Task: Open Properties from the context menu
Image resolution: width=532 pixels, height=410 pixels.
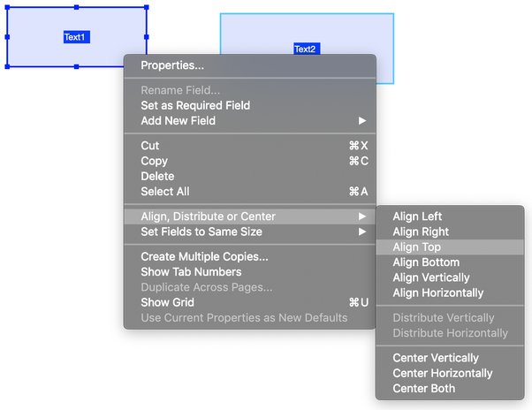Action: (x=250, y=65)
